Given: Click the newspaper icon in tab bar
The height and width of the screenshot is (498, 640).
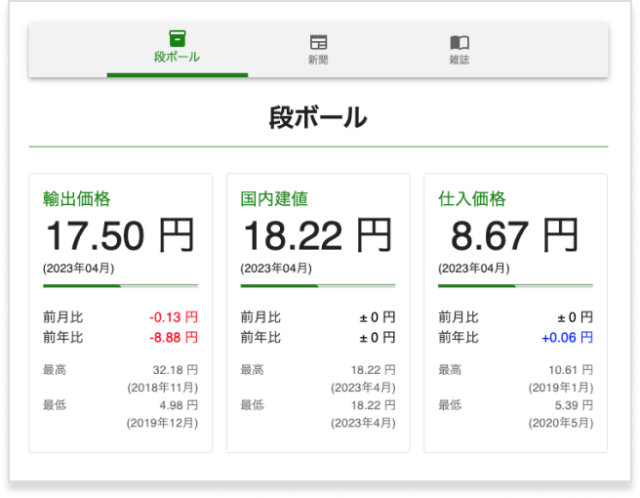Looking at the screenshot, I should pyautogui.click(x=318, y=42).
